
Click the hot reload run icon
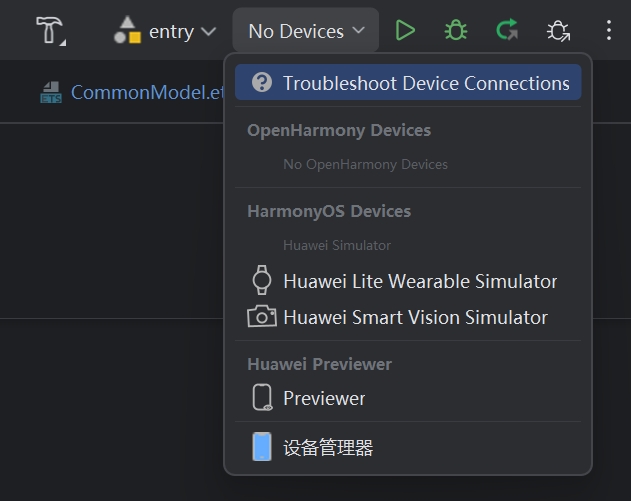507,31
